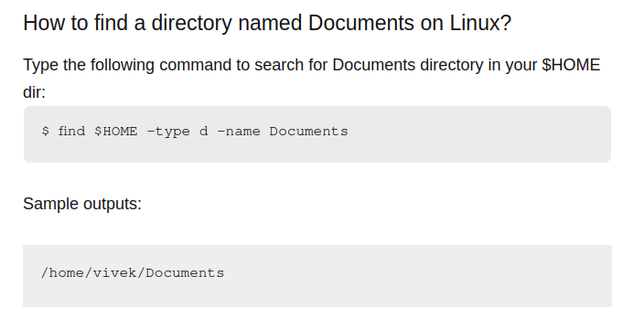The width and height of the screenshot is (644, 329).
Task: Click the paragraph starting 'Type the following command'
Action: [x=312, y=79]
